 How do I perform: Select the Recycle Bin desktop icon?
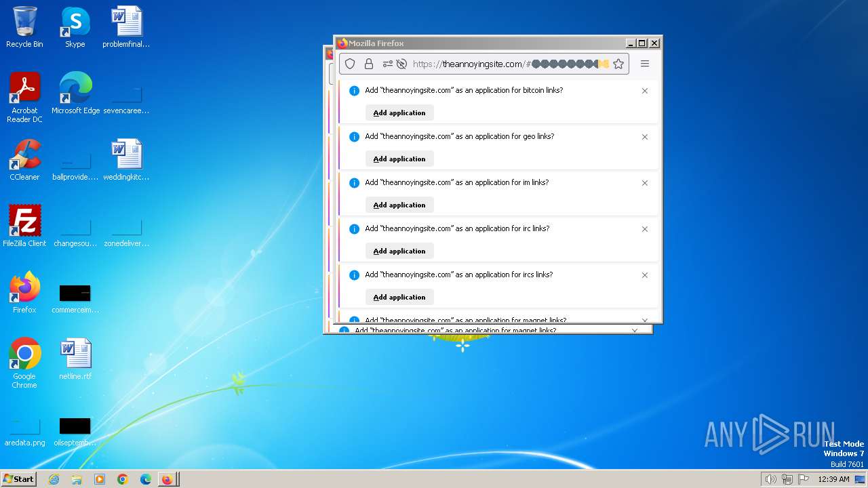point(24,27)
